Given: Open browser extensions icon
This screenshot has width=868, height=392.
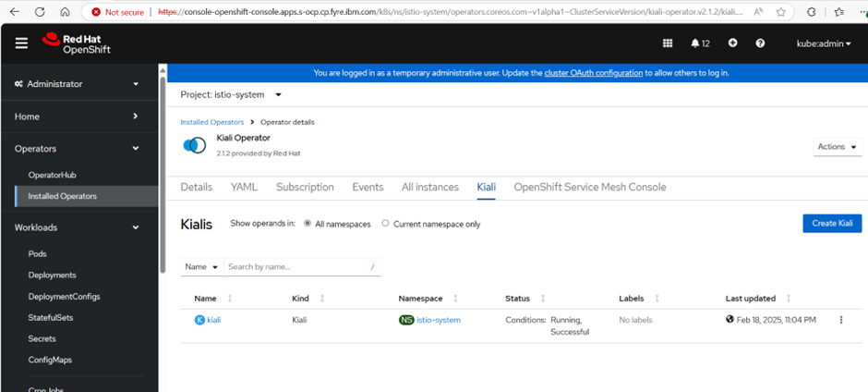Looking at the screenshot, I should [812, 12].
